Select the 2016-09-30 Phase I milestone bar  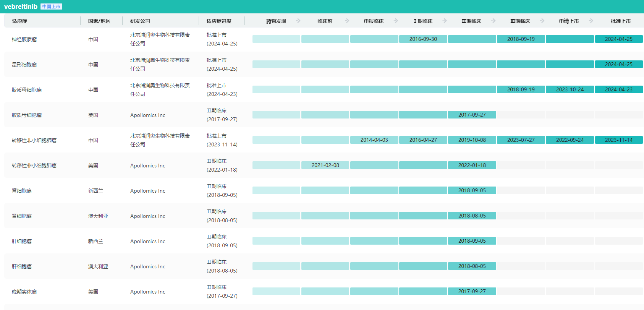423,39
